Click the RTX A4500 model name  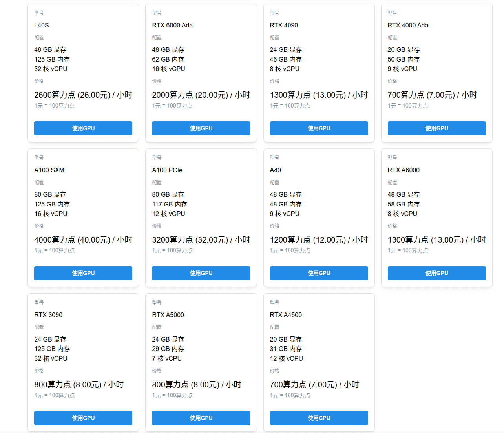pyautogui.click(x=286, y=315)
